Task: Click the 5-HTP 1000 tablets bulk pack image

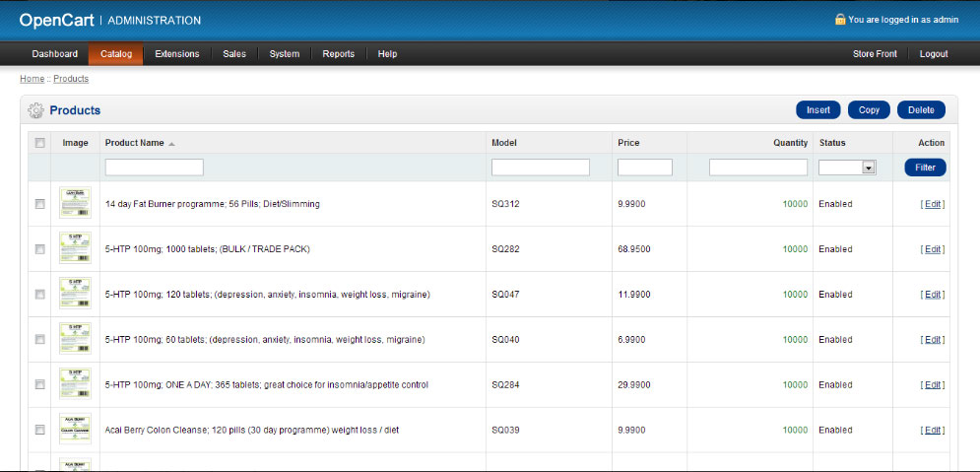Action: click(75, 248)
